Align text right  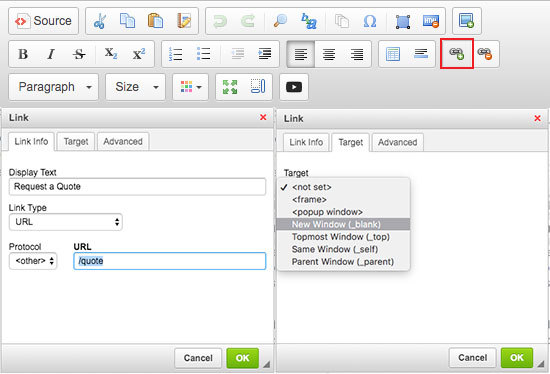tap(357, 54)
